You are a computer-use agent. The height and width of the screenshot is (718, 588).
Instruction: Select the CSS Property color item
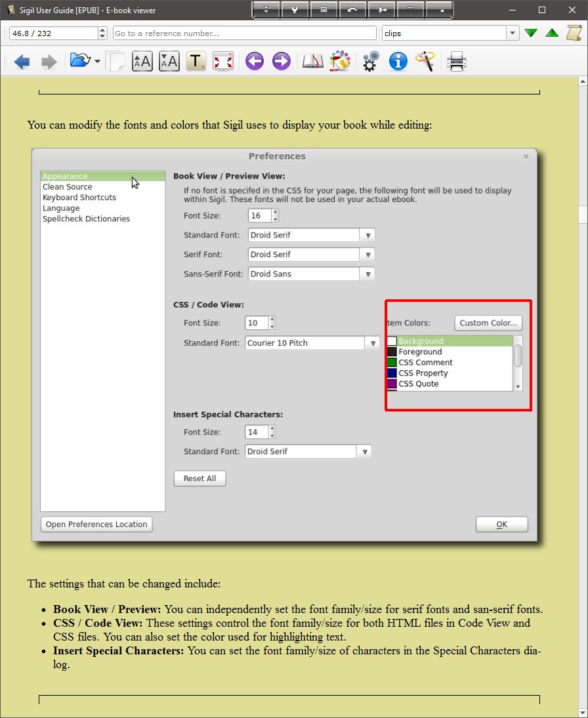[x=450, y=373]
